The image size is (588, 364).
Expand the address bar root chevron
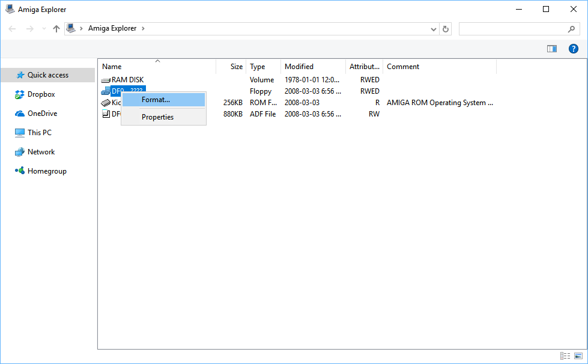click(x=81, y=28)
